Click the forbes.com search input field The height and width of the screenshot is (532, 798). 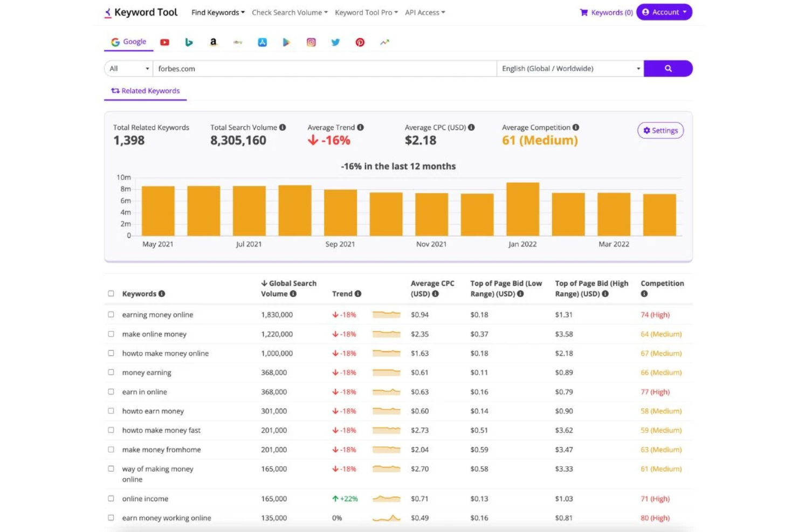[324, 68]
